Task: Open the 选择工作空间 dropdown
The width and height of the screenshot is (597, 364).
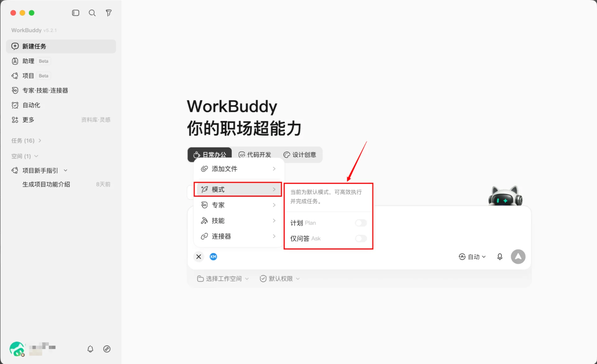Action: click(223, 279)
